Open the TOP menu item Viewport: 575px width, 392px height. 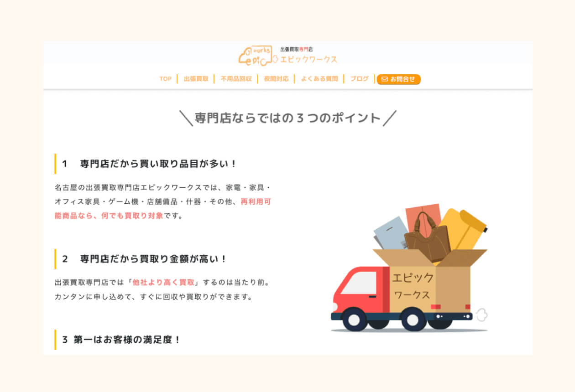point(165,79)
